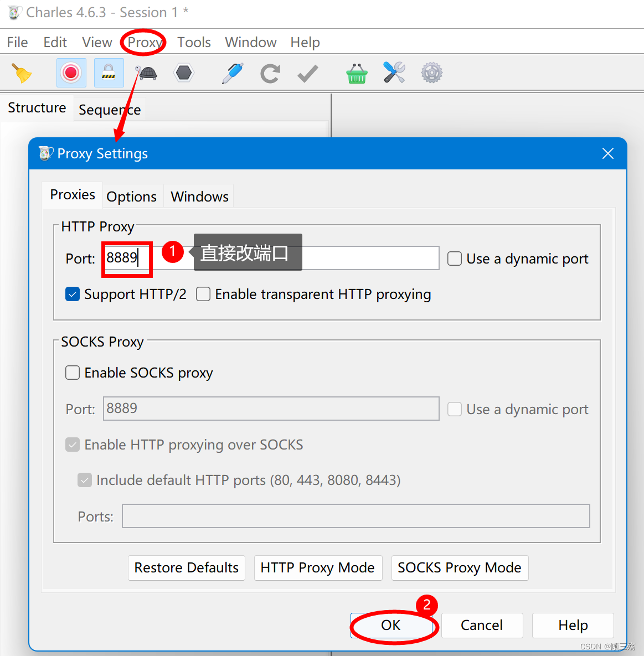The width and height of the screenshot is (644, 656).
Task: Click the dialog Help button
Action: click(x=573, y=625)
